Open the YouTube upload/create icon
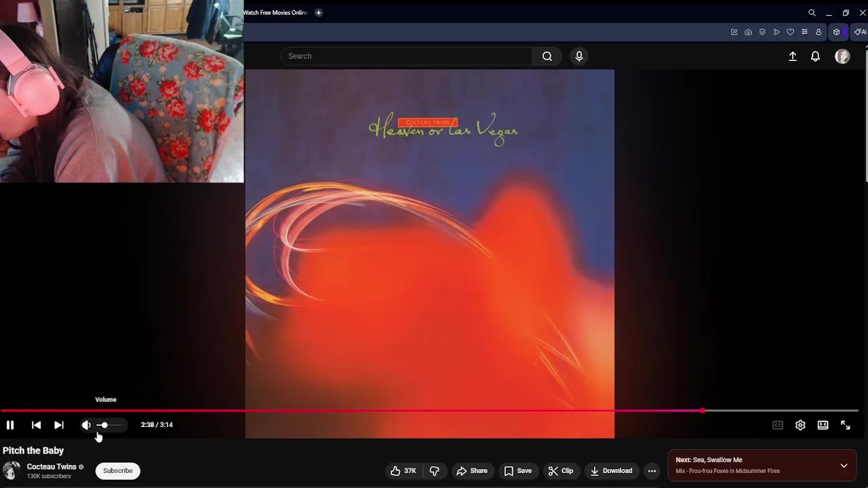 tap(793, 57)
